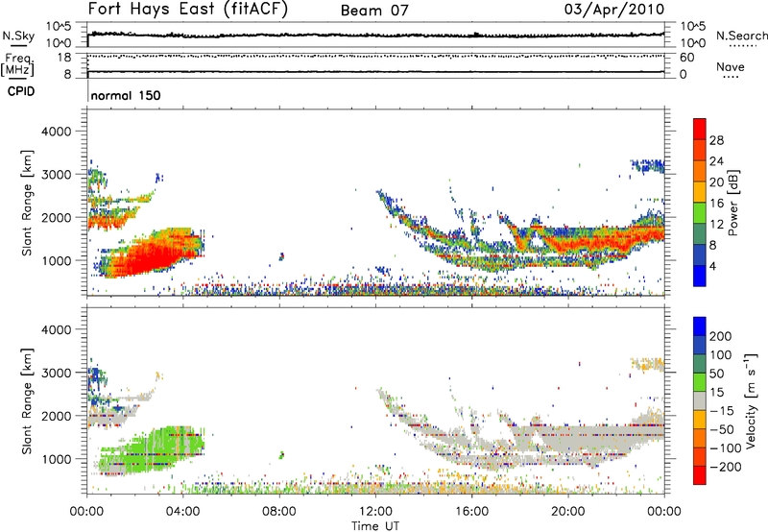Click the bright blue bottom Power colorbar swatch

click(700, 276)
